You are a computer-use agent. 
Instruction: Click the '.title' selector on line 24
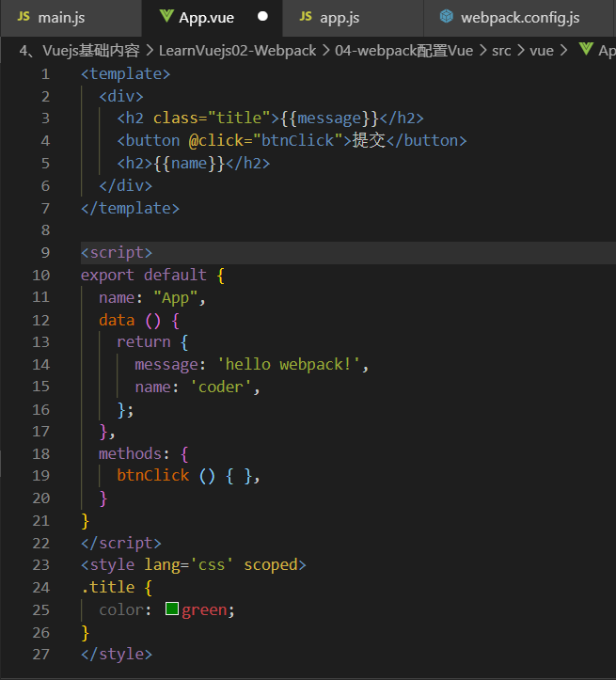click(x=107, y=588)
